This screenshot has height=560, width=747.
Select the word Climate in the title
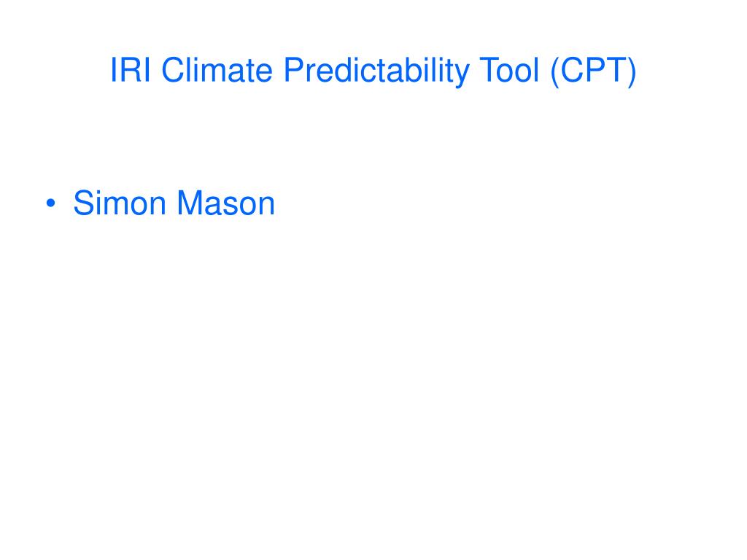tap(217, 70)
